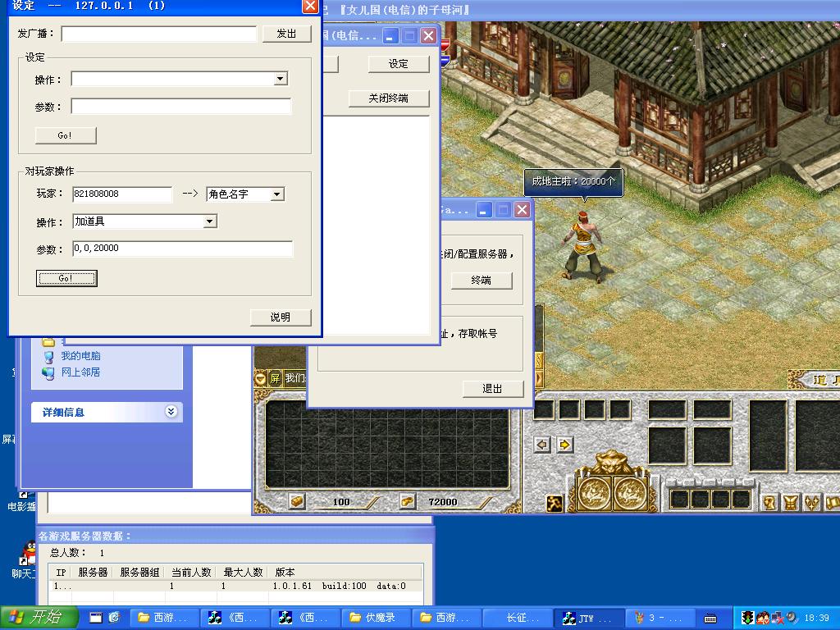Click the gold icon beside 72000

click(x=407, y=501)
